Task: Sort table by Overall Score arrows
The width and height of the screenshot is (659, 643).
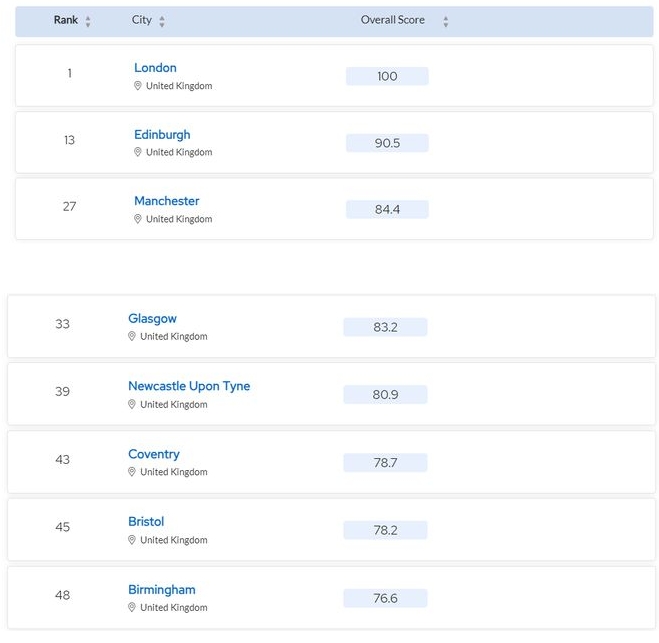Action: point(446,21)
